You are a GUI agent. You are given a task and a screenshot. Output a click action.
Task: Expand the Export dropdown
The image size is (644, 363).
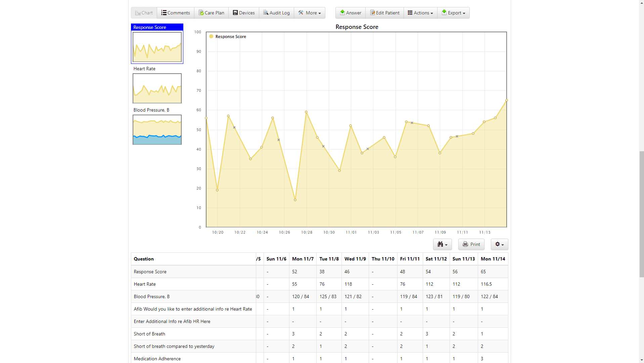coord(453,13)
